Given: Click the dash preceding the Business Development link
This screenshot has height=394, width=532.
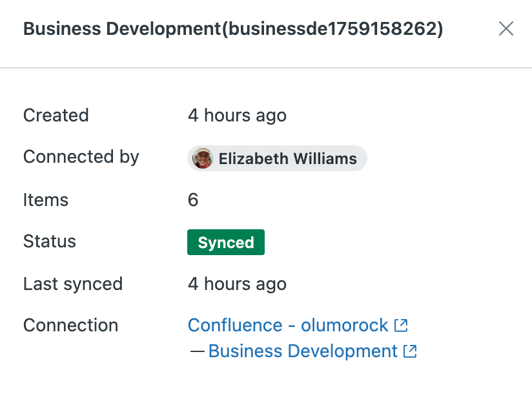Looking at the screenshot, I should (198, 351).
